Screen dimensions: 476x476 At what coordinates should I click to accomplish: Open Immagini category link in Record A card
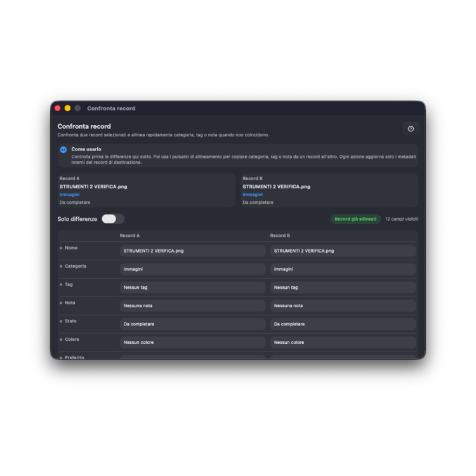[70, 195]
